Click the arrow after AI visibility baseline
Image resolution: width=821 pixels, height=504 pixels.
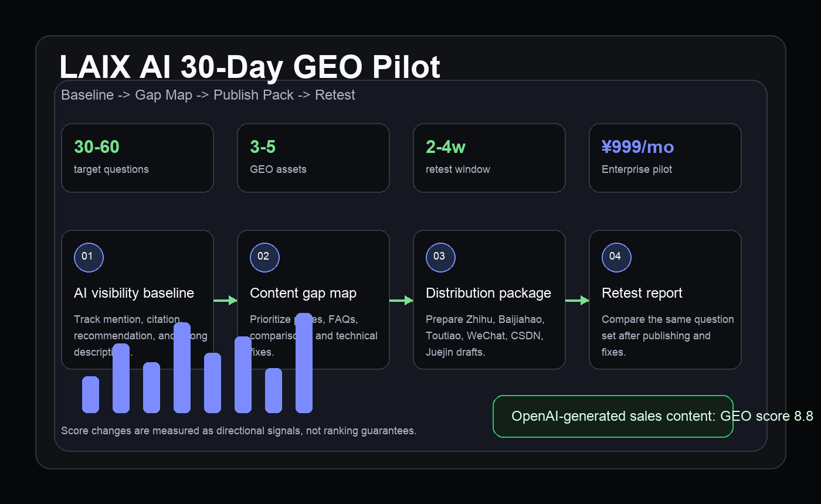pos(225,301)
